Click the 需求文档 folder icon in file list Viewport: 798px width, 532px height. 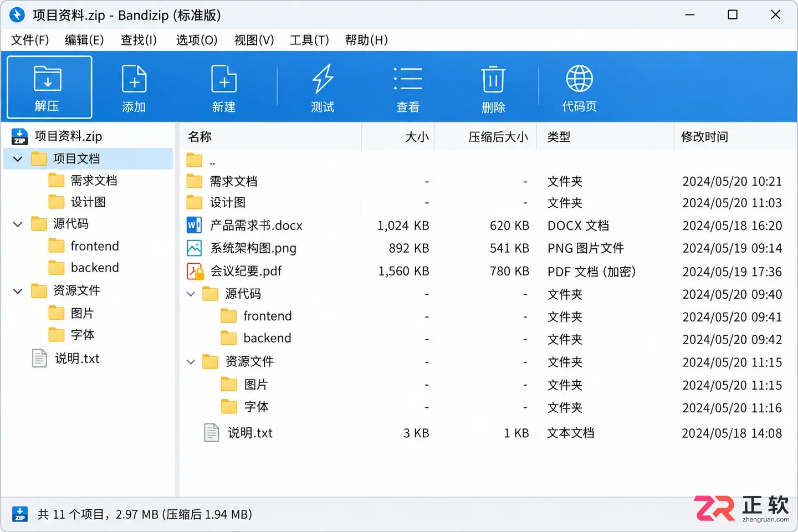coord(194,181)
